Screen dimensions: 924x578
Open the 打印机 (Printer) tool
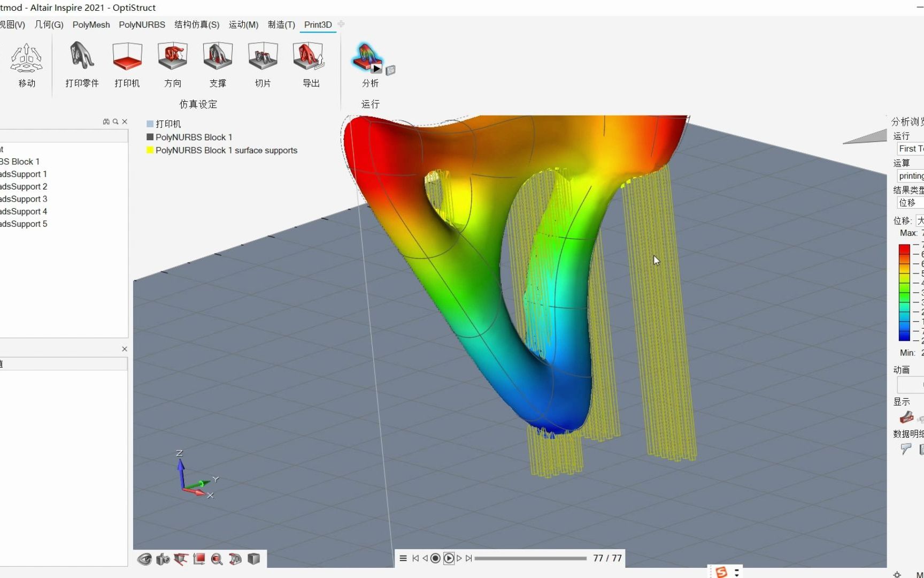click(x=127, y=56)
